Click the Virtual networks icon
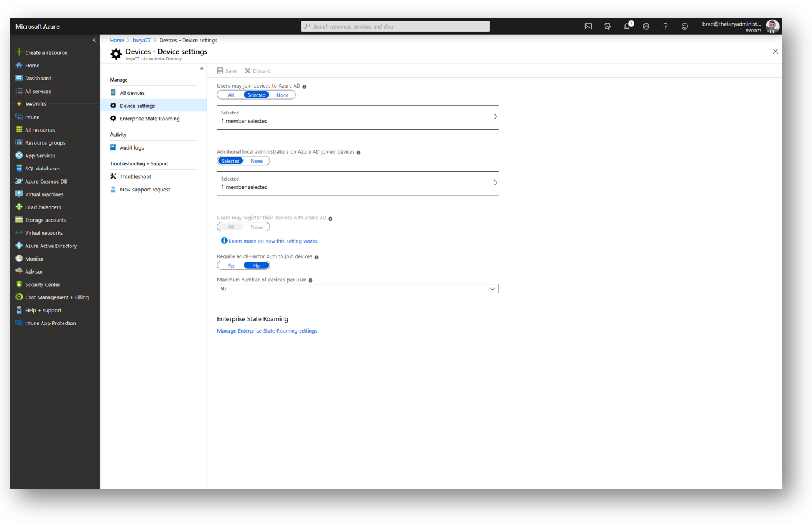This screenshot has width=812, height=524. pos(19,233)
